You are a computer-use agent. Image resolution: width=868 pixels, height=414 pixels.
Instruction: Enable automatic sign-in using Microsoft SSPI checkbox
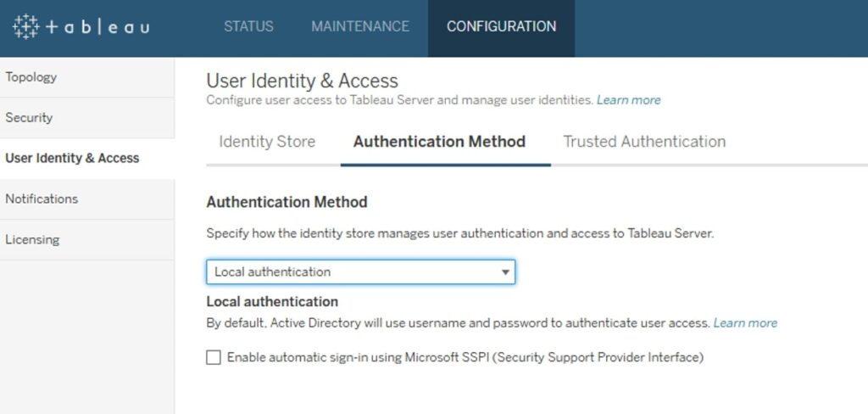[x=213, y=357]
